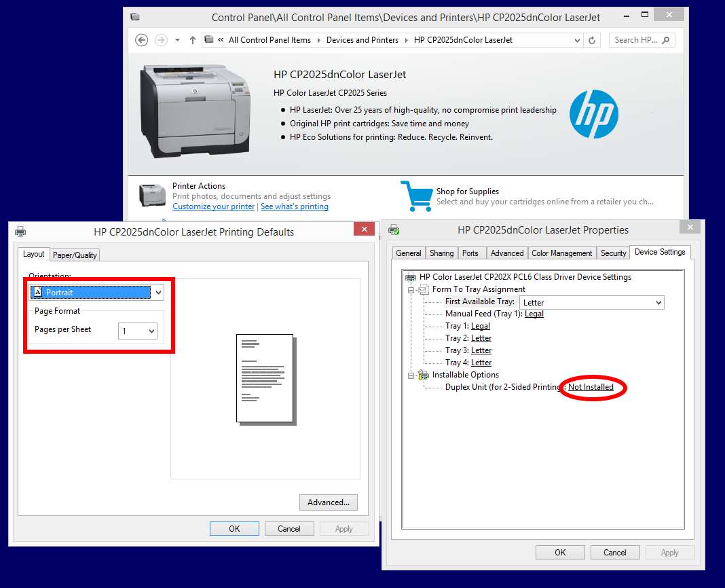Click the Tray 1 Legal value
The height and width of the screenshot is (588, 725).
pyautogui.click(x=481, y=326)
